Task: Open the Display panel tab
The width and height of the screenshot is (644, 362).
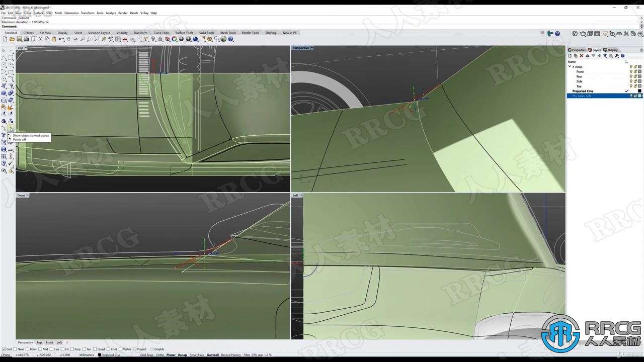Action: (610, 50)
